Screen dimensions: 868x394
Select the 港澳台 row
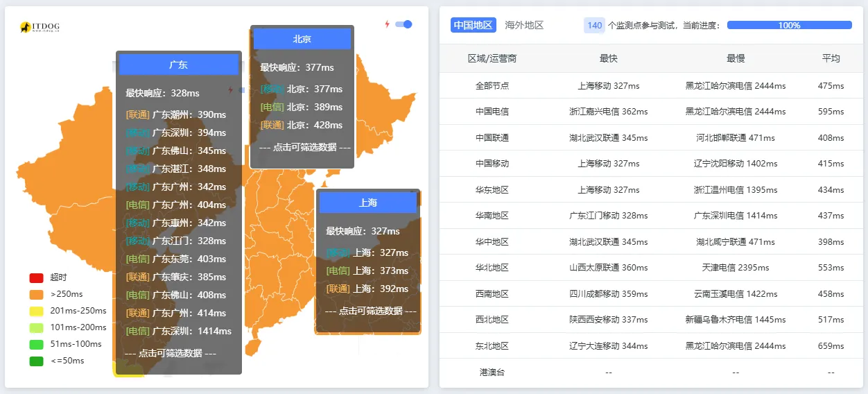point(652,372)
